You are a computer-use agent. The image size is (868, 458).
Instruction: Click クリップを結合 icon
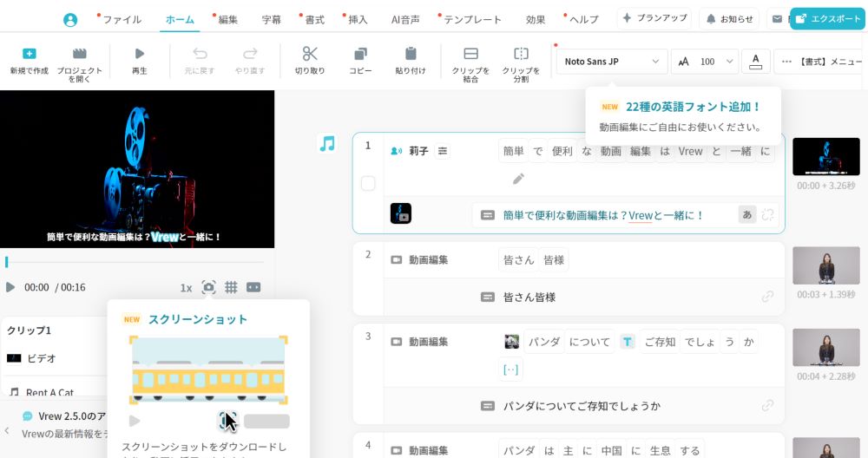470,54
